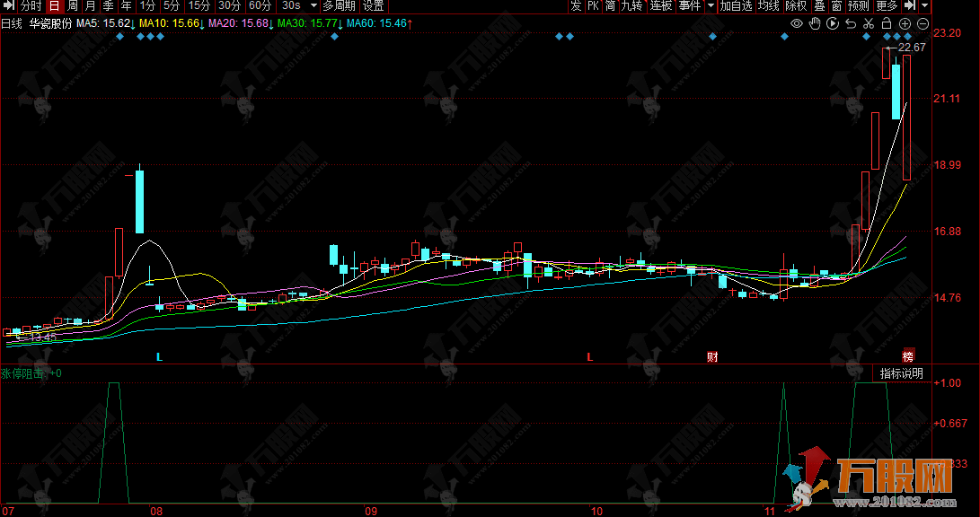This screenshot has height=517, width=980.
Task: Click the 榜 marker on the chart
Action: (908, 356)
